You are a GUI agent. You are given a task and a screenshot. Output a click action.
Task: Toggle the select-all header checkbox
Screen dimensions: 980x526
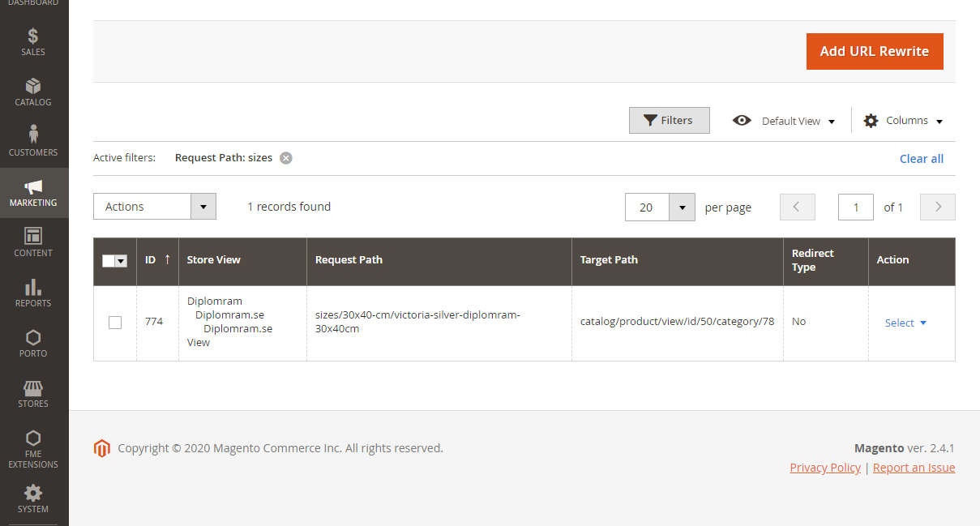[109, 261]
